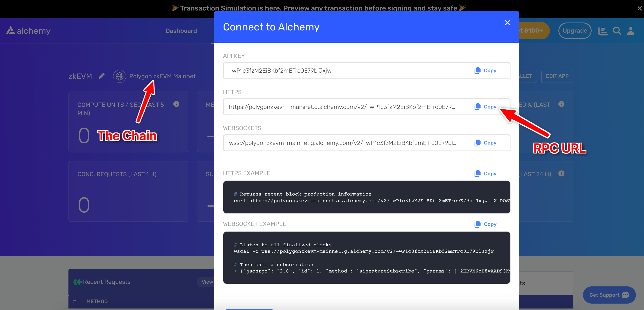The height and width of the screenshot is (310, 644).
Task: Copy the WEBSOCKETS URL
Action: click(x=485, y=143)
